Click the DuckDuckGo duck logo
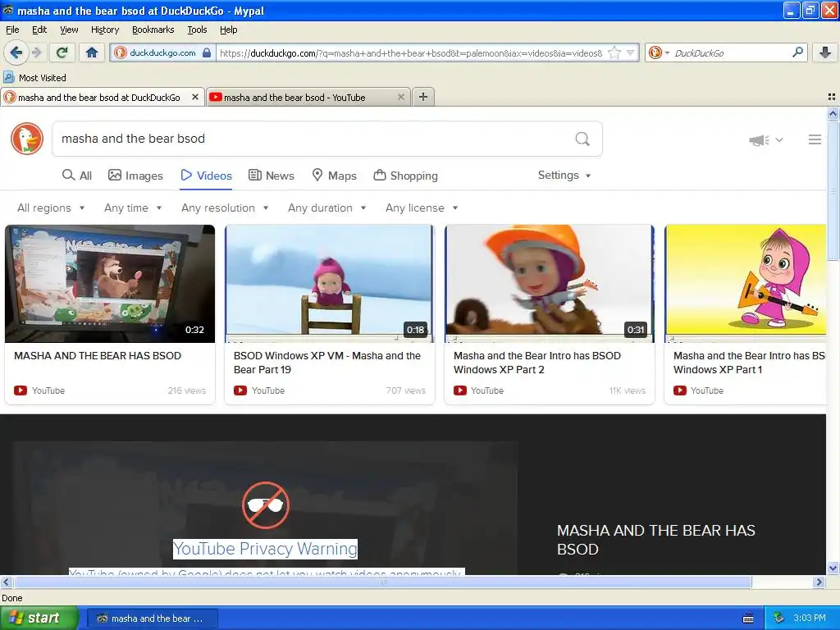This screenshot has width=840, height=630. click(x=27, y=139)
